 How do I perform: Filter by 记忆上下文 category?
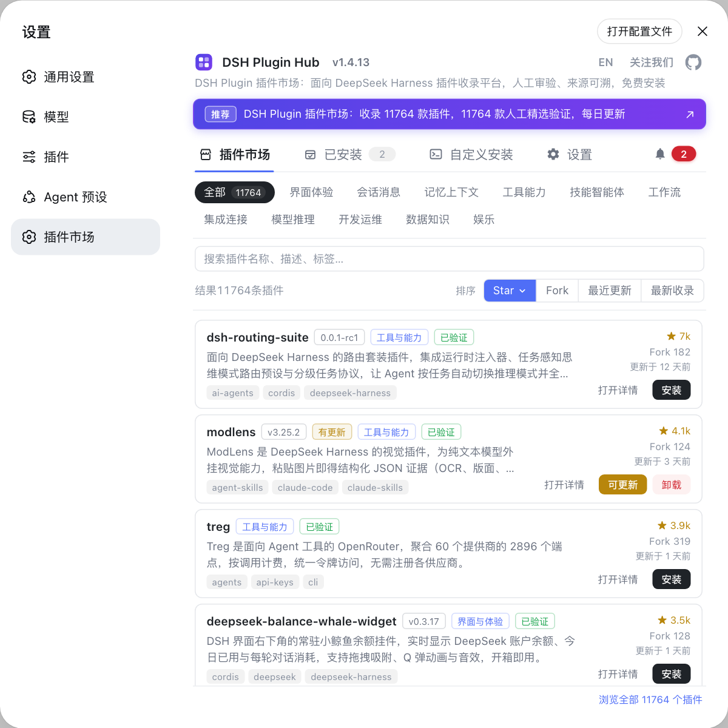(451, 192)
